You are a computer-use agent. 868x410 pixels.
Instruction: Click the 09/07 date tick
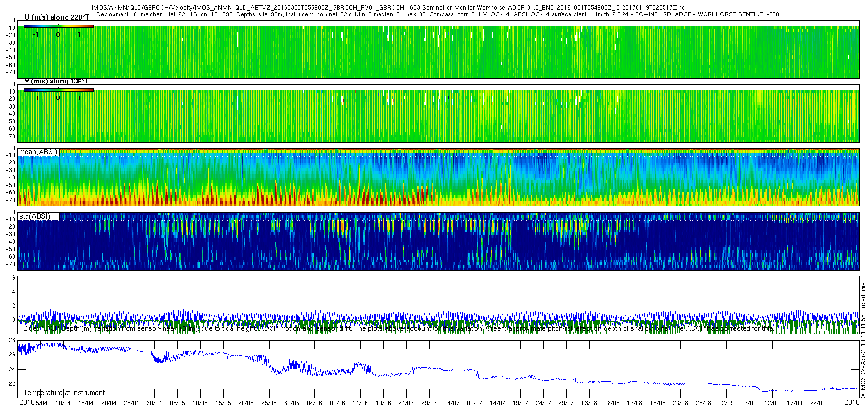(475, 403)
